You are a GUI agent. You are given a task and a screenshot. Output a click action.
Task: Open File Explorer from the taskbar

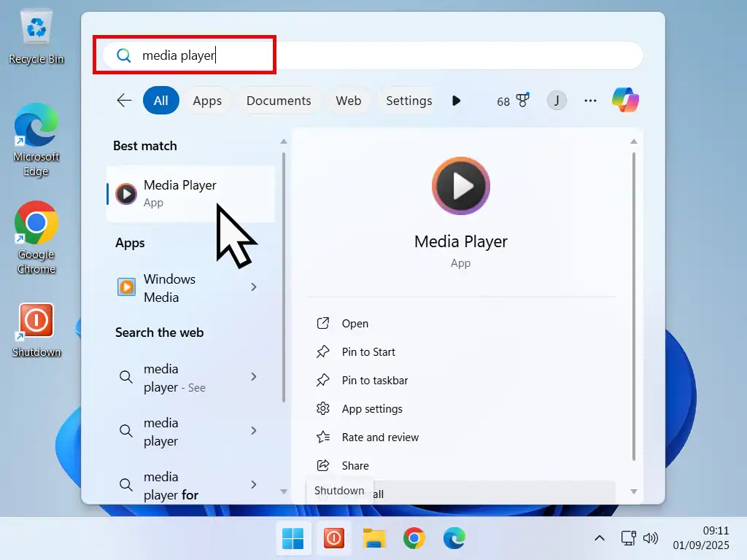point(374,539)
